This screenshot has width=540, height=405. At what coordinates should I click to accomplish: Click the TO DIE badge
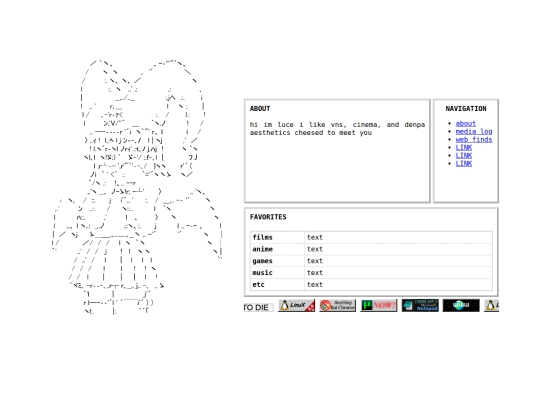point(259,307)
